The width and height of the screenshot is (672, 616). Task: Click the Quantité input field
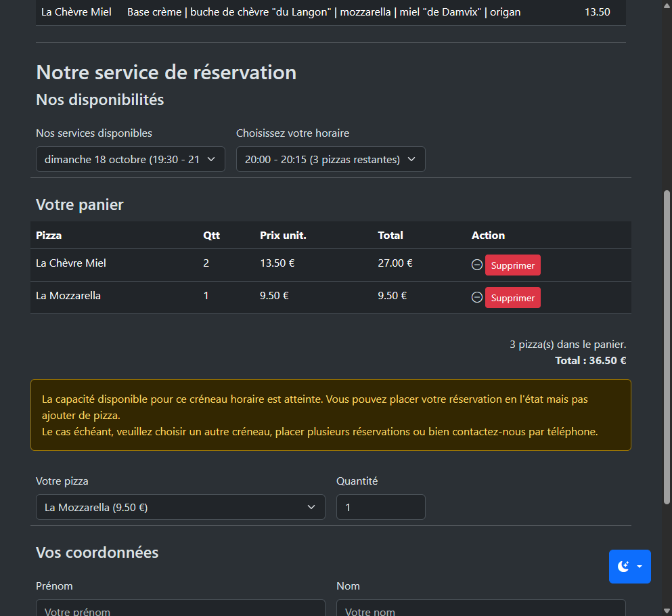(x=380, y=507)
